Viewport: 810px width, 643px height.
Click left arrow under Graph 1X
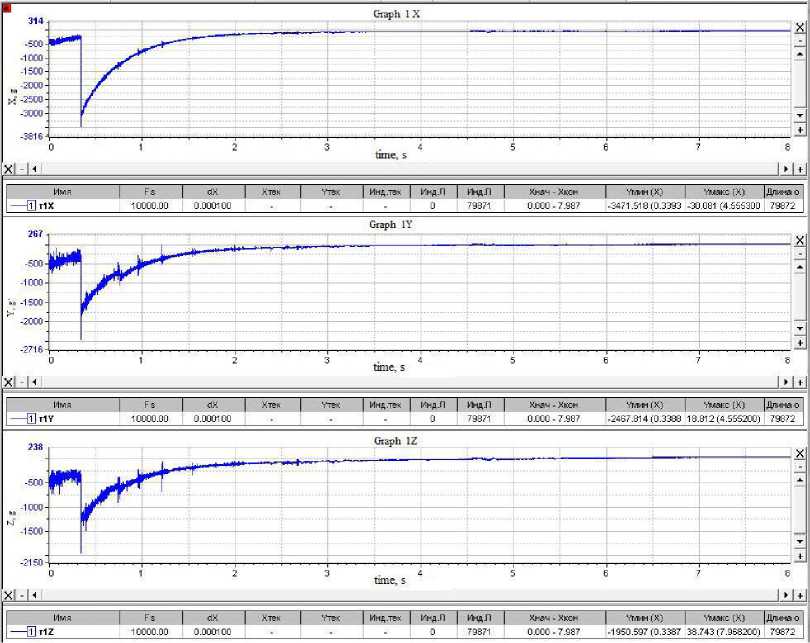click(35, 169)
